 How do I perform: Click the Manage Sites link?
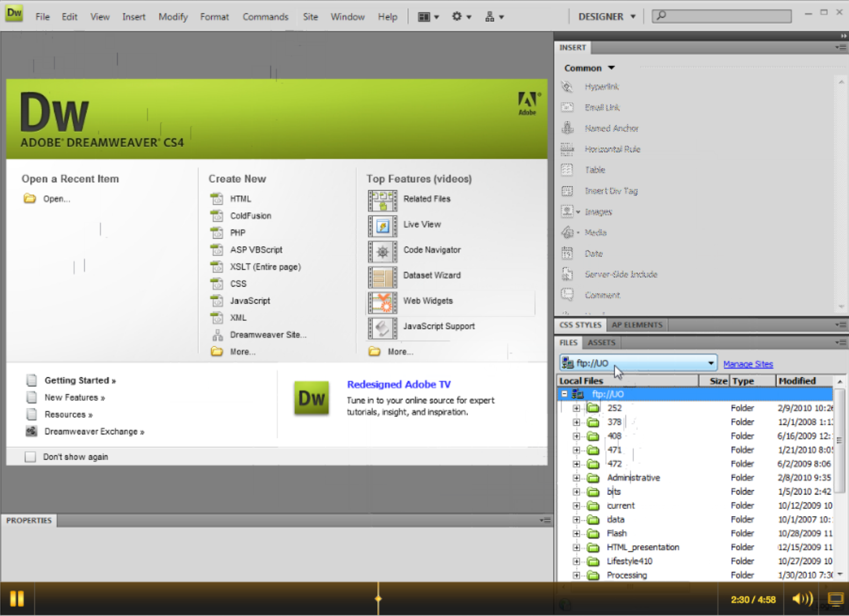tap(748, 364)
